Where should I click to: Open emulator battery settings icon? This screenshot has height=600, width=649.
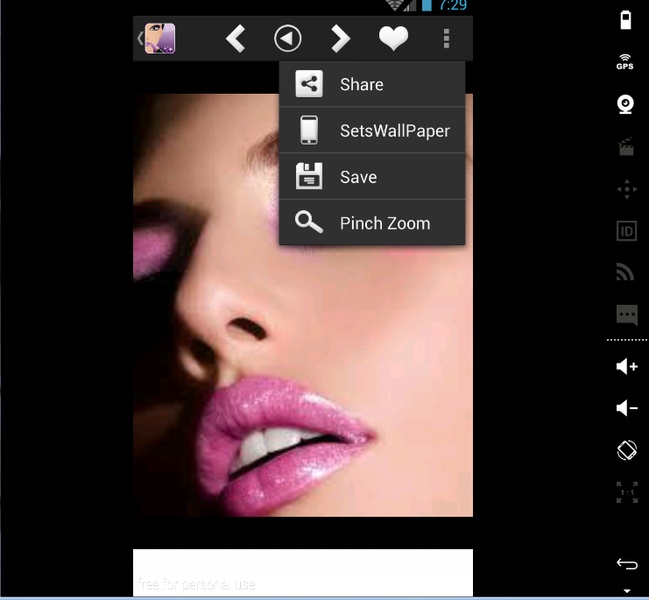pyautogui.click(x=625, y=19)
